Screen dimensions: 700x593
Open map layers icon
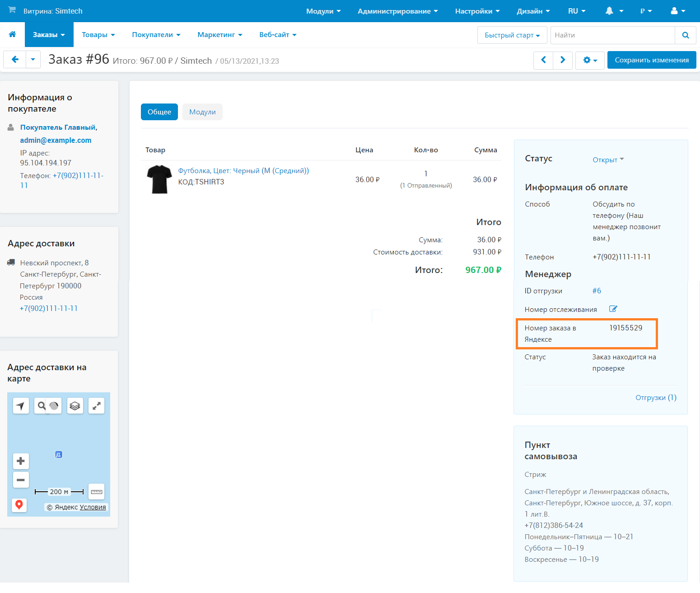(x=75, y=406)
